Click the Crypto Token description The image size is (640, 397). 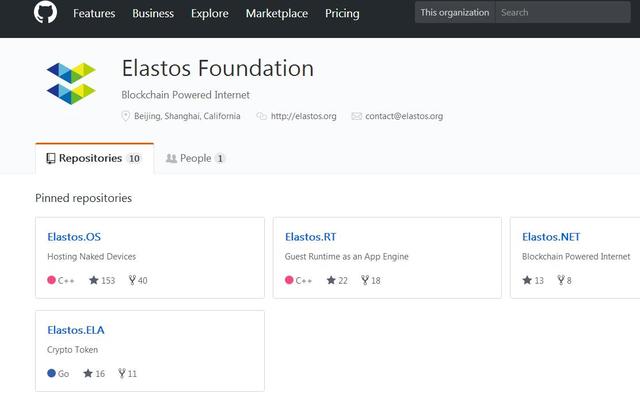(x=73, y=350)
